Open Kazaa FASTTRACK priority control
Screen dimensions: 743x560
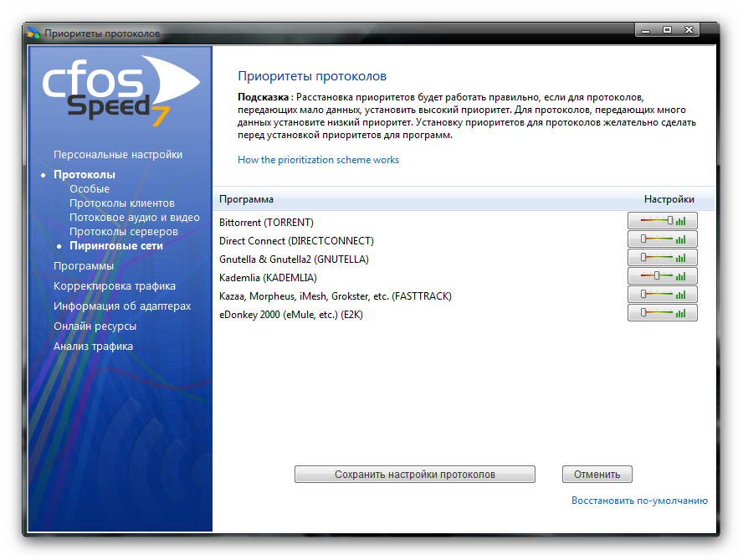click(x=662, y=295)
